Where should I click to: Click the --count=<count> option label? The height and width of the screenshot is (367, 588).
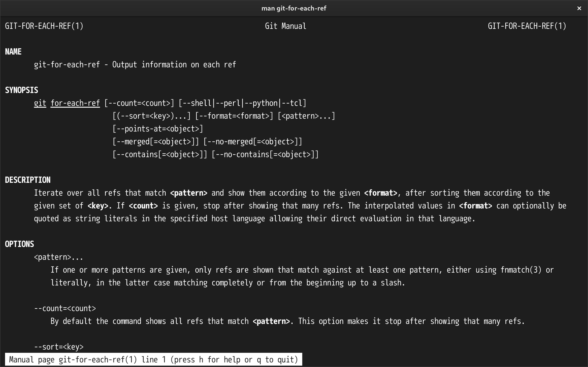pos(65,308)
